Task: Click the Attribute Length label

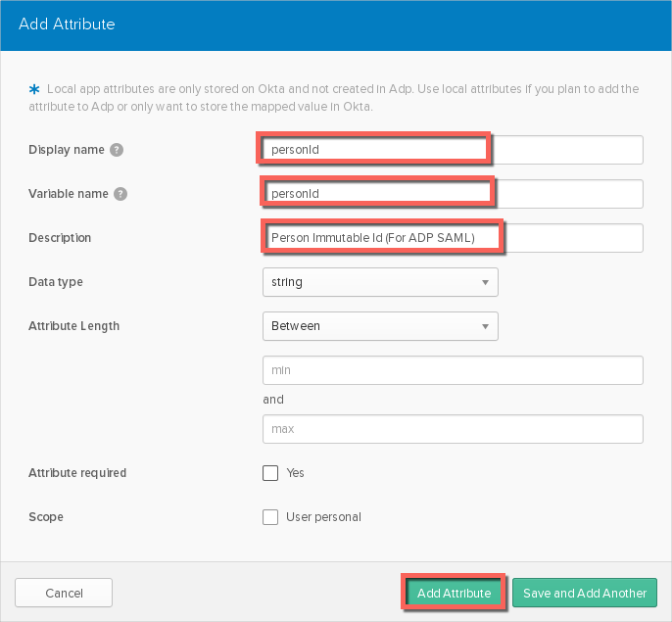Action: point(73,326)
